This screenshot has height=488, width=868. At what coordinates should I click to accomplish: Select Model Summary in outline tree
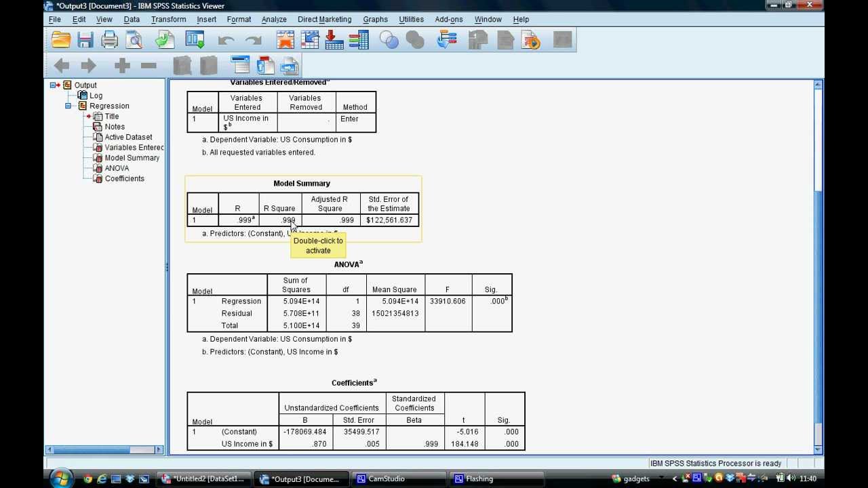132,158
